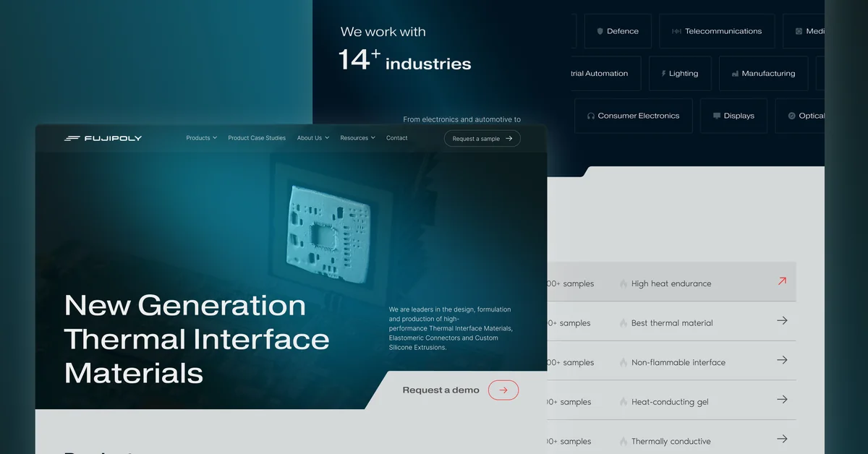
Task: Click the Request a demo arrow circle
Action: 503,390
